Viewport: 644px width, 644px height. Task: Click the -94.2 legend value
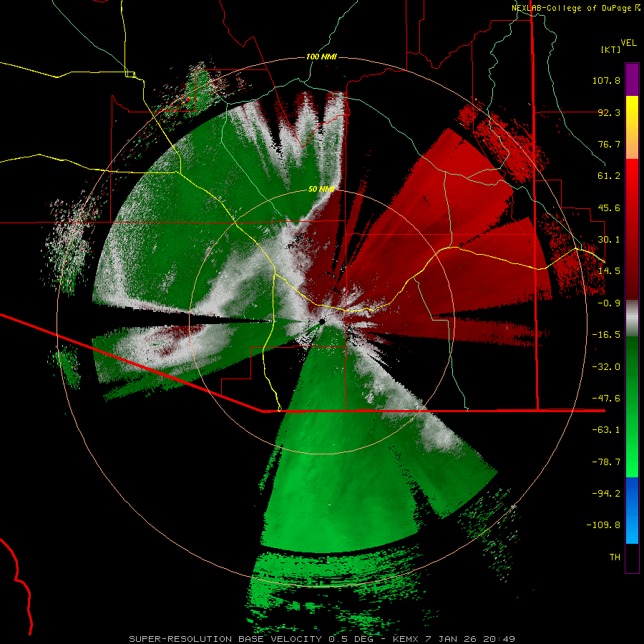[x=606, y=493]
